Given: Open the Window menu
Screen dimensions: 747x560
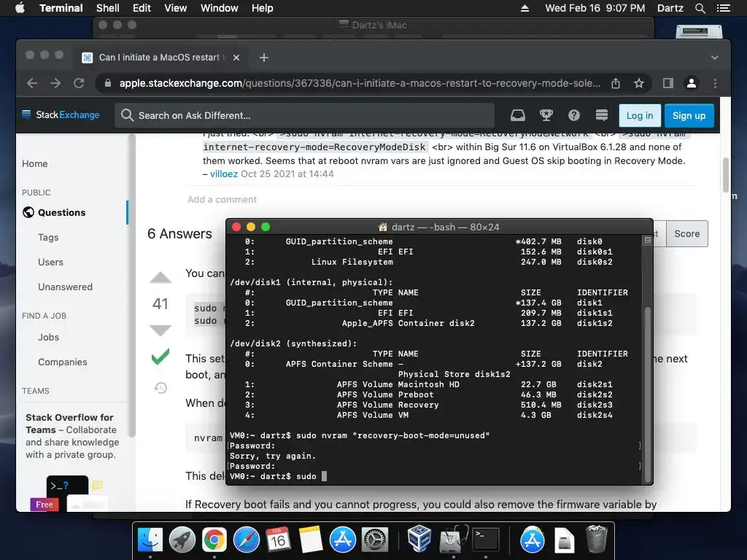Looking at the screenshot, I should pos(219,8).
